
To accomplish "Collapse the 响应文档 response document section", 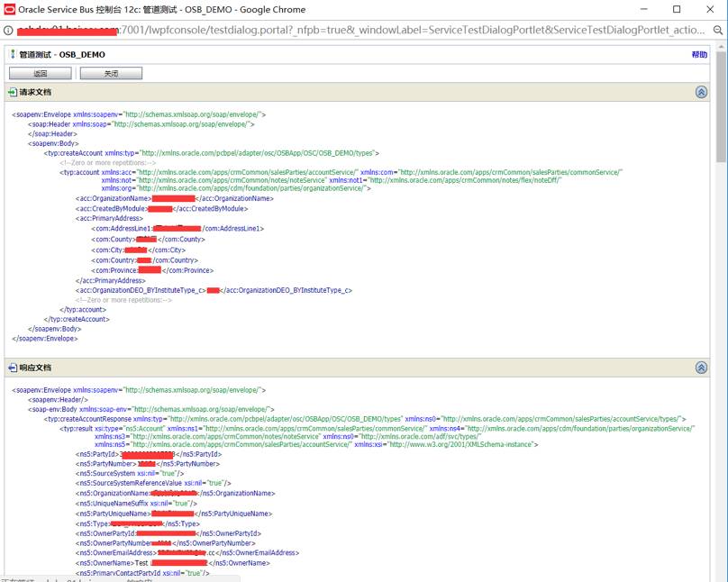I will click(701, 368).
